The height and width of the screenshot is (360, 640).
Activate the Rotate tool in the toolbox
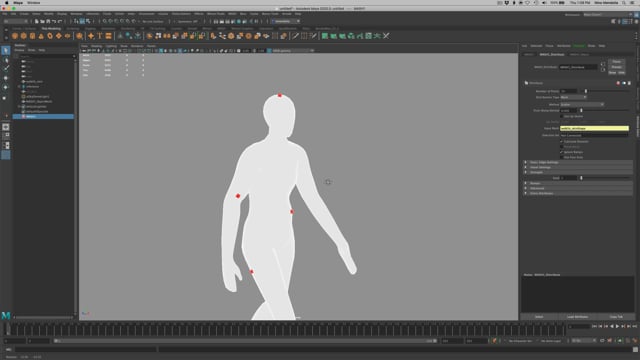(x=6, y=87)
